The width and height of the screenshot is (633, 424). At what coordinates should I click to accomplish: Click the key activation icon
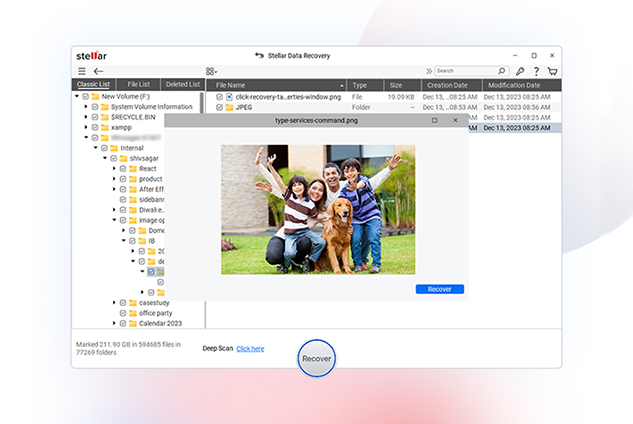[520, 72]
